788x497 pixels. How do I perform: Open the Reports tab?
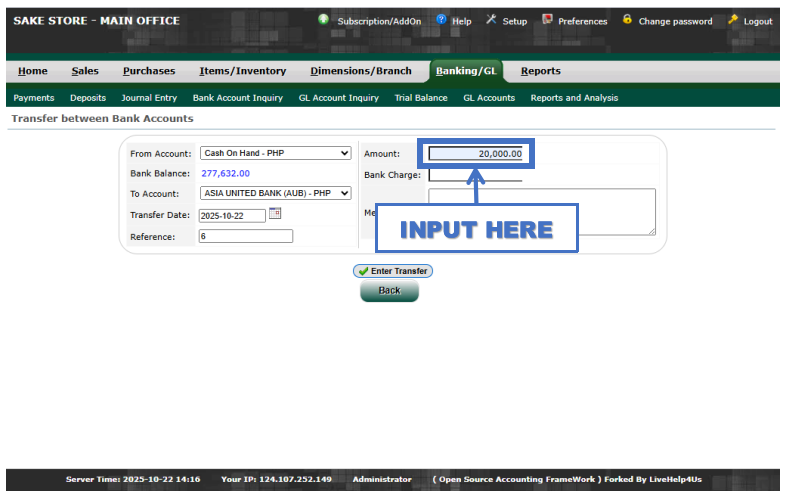tap(540, 71)
